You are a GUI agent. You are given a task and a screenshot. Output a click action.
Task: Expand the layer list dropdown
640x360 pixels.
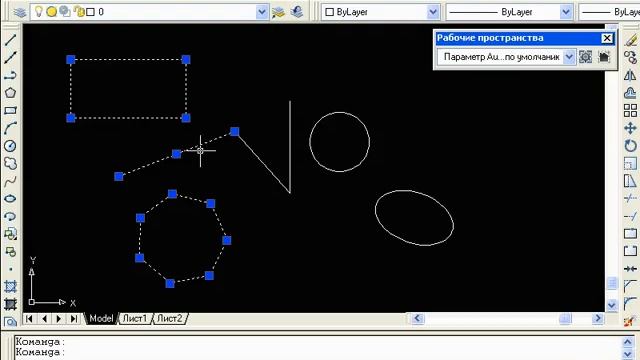click(x=262, y=12)
